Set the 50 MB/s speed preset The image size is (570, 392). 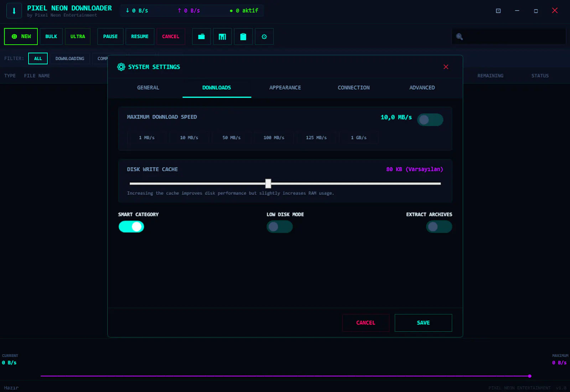click(x=232, y=138)
